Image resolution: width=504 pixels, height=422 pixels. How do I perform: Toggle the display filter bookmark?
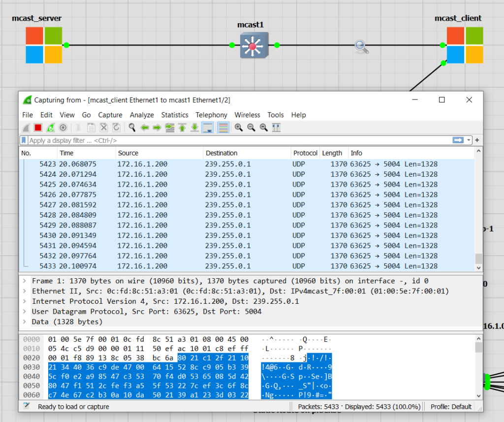point(23,140)
